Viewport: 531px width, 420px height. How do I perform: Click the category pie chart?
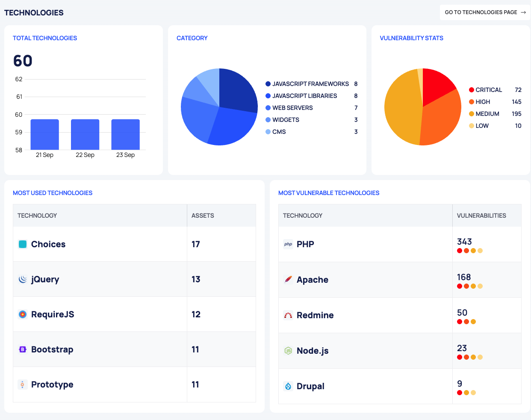click(x=219, y=107)
